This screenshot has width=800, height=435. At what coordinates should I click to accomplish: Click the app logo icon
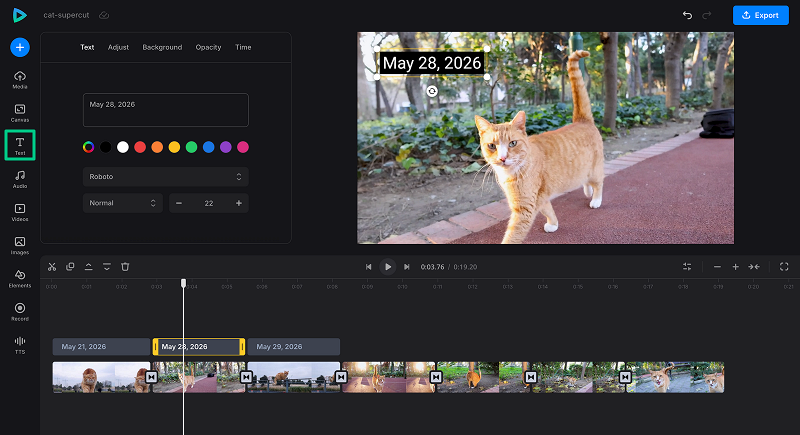pos(19,15)
